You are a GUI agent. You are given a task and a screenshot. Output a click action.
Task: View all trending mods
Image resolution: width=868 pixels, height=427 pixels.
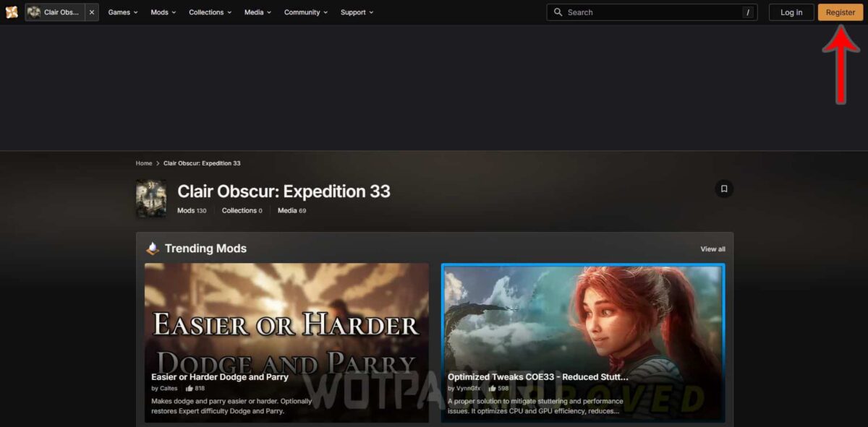point(712,249)
